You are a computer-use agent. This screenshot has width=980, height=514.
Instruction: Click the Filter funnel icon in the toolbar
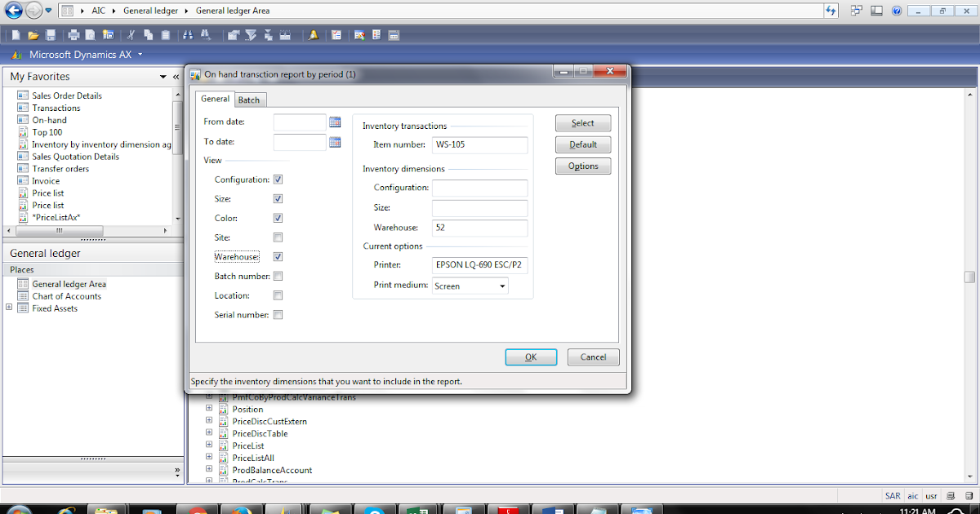coord(250,35)
